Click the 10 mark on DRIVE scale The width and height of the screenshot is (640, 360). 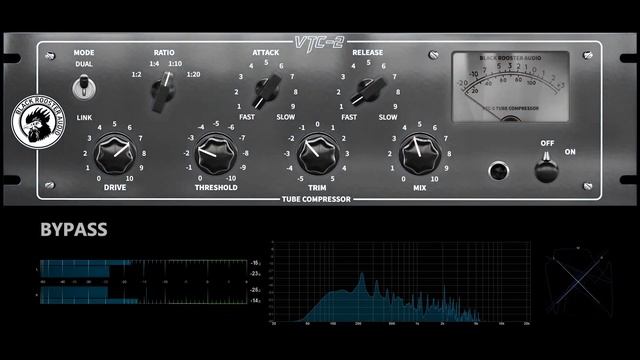point(129,178)
